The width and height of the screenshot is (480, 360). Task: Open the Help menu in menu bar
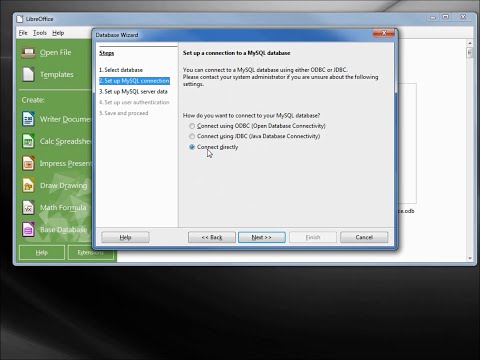click(x=58, y=33)
